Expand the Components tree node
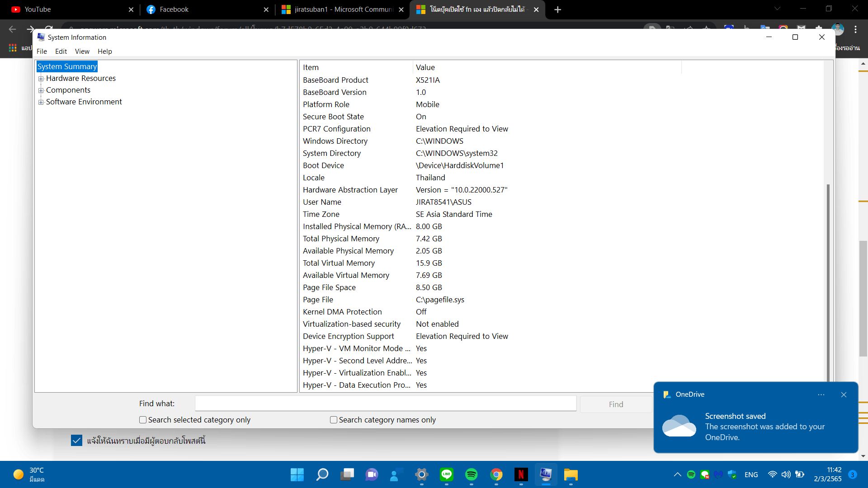The width and height of the screenshot is (868, 488). [x=41, y=90]
